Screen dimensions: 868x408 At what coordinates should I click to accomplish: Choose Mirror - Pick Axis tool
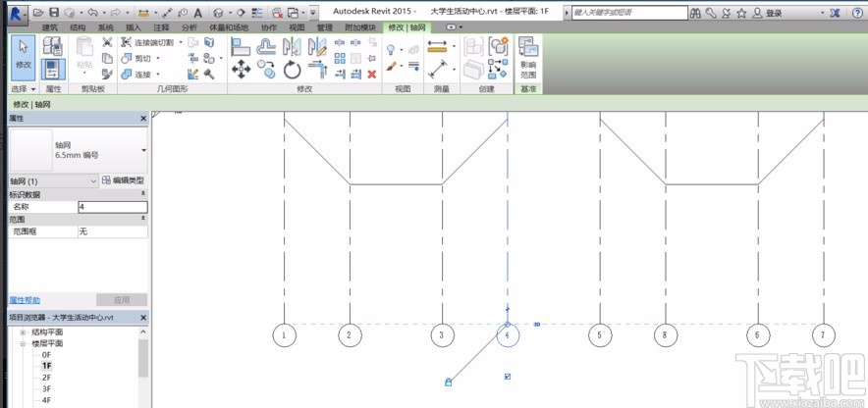coord(292,46)
